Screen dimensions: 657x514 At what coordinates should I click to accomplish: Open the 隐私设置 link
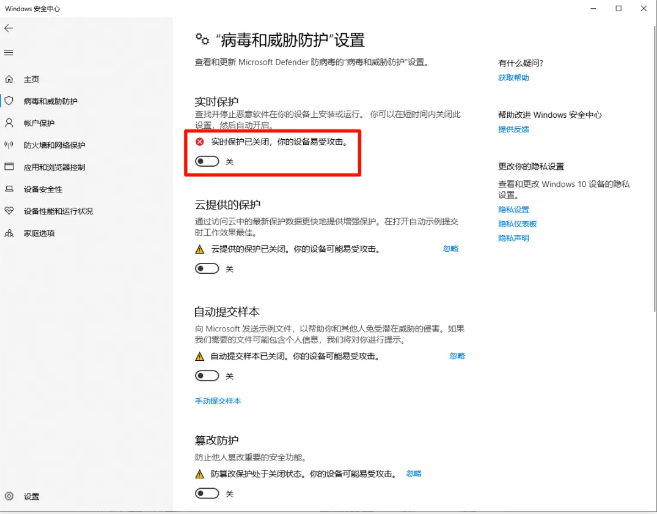coord(513,209)
